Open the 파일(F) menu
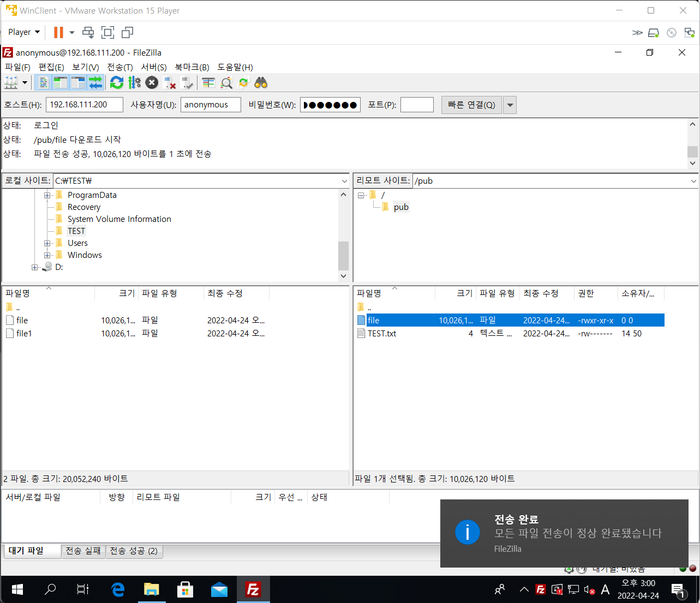700x603 pixels. [x=17, y=67]
